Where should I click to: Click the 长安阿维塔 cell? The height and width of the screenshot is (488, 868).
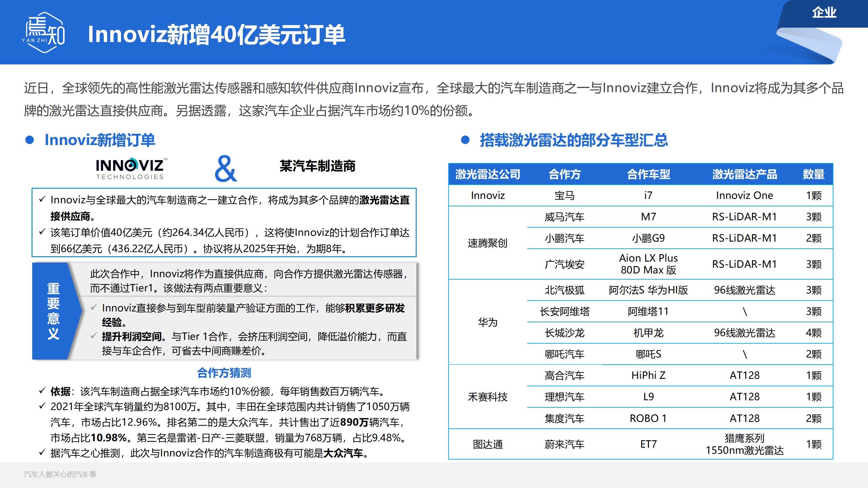click(x=565, y=311)
